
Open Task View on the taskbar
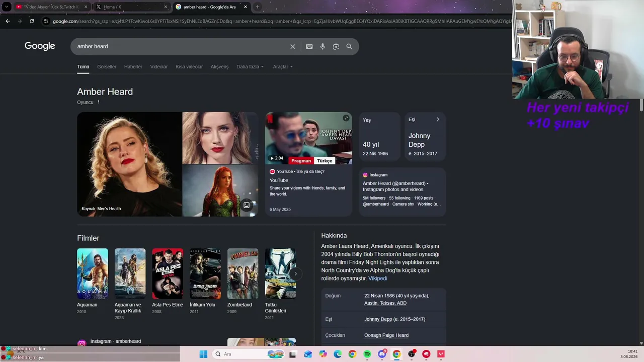coord(293,354)
